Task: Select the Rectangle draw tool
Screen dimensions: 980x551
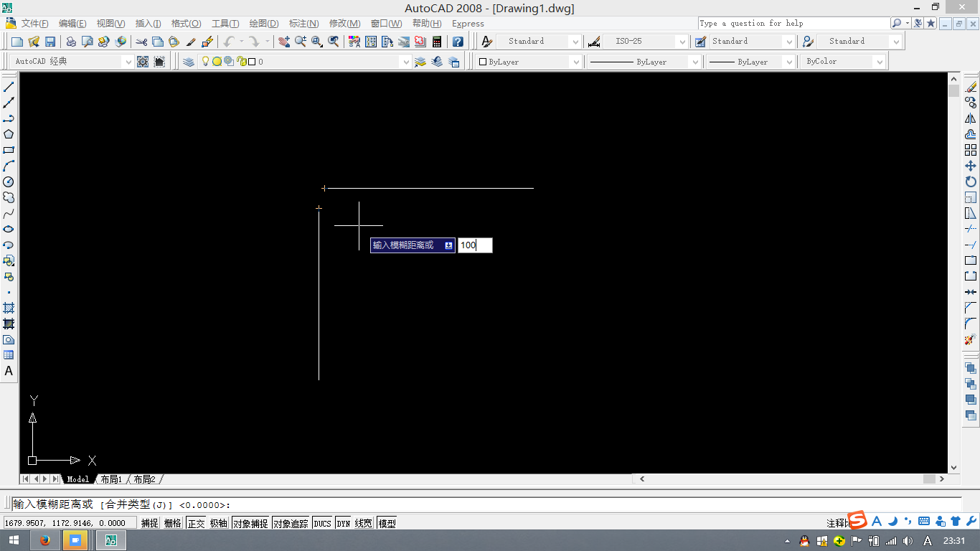Action: coord(9,150)
